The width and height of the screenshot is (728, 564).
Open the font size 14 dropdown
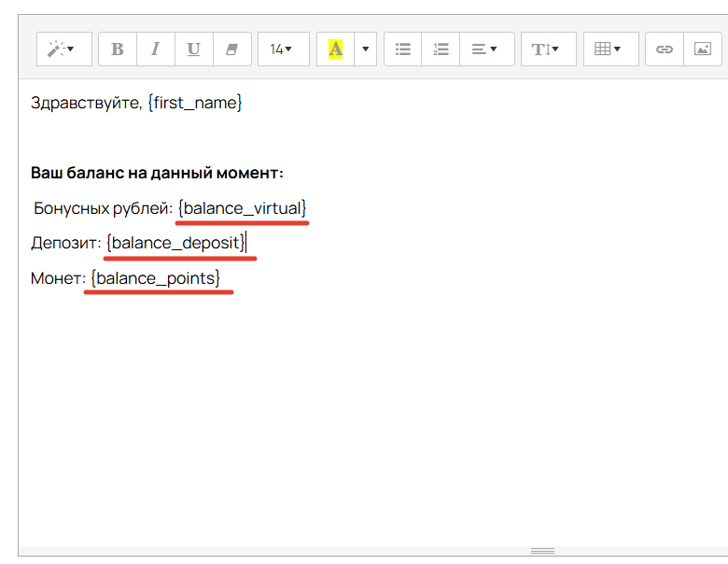tap(282, 49)
